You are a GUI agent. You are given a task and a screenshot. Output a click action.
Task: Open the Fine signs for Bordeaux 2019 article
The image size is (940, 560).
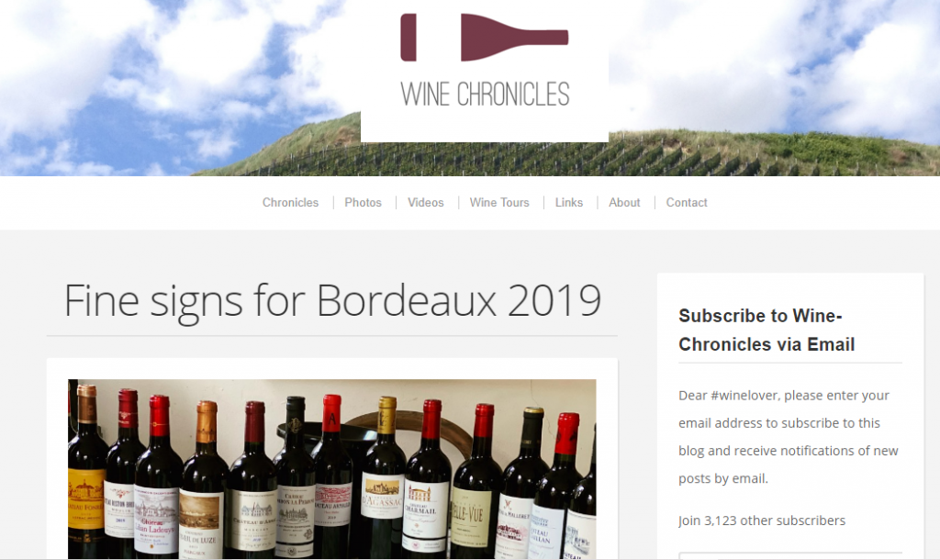(332, 300)
